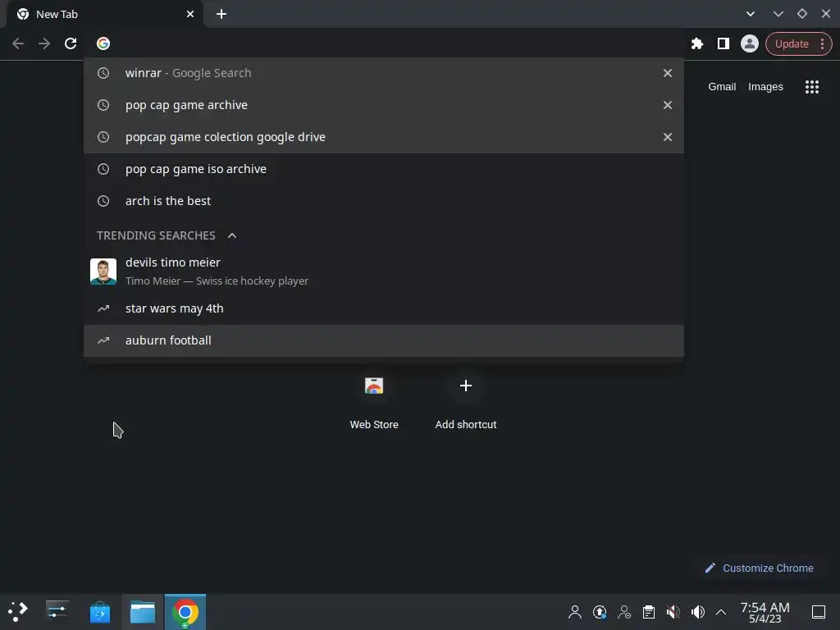Close the New Tab tab

coord(190,15)
